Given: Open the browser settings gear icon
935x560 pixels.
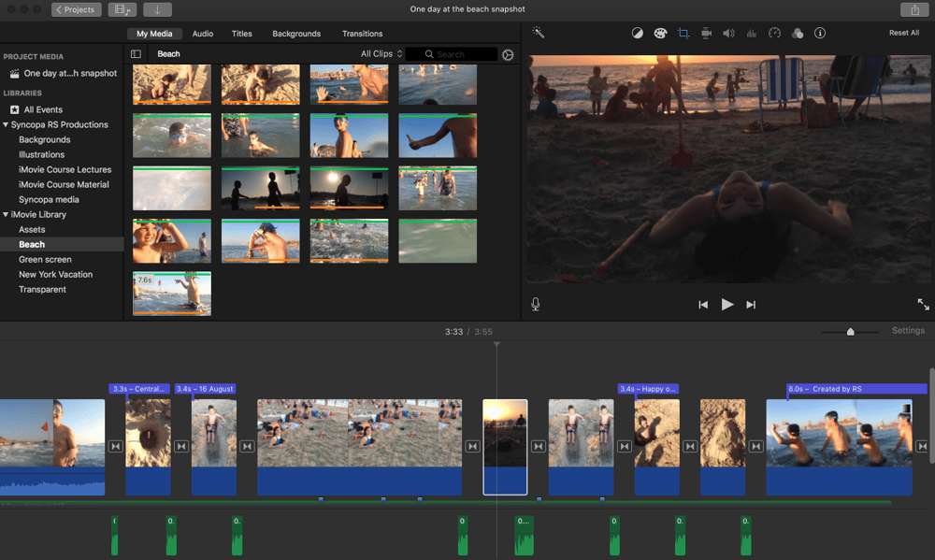Looking at the screenshot, I should (x=508, y=54).
